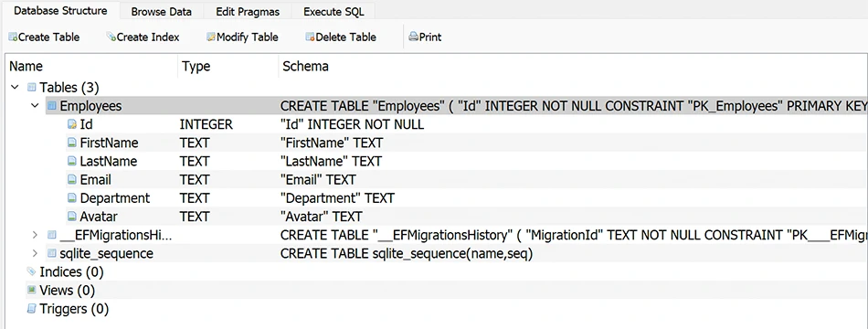868x329 pixels.
Task: Click the Create Table button label
Action: (x=48, y=37)
